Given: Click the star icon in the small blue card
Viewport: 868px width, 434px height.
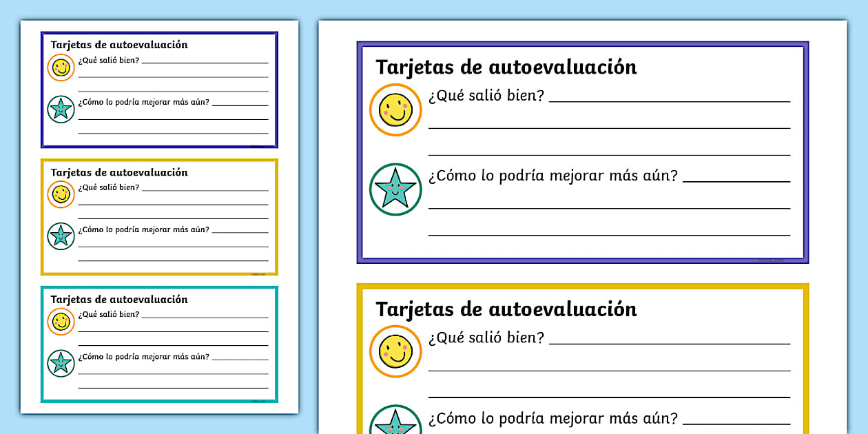Looking at the screenshot, I should 61,109.
